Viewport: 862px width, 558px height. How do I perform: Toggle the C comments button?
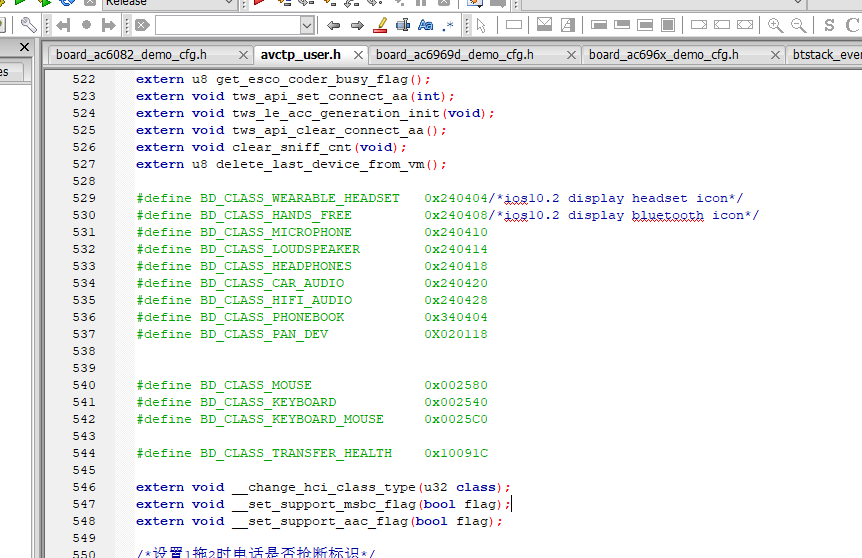(852, 25)
